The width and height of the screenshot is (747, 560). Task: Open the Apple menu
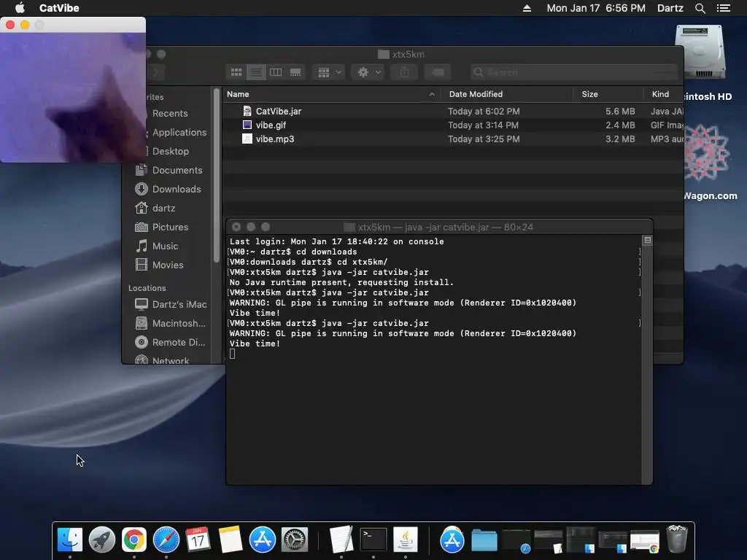coord(20,8)
